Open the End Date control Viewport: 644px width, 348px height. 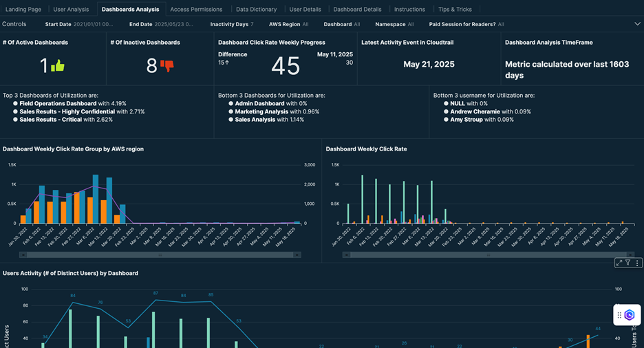pos(161,24)
